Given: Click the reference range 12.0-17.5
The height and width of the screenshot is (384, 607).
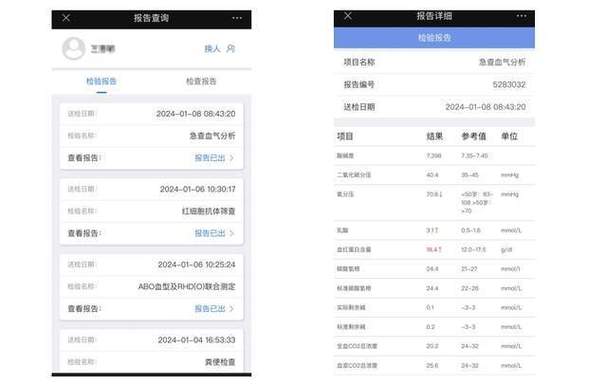Looking at the screenshot, I should (x=473, y=250).
